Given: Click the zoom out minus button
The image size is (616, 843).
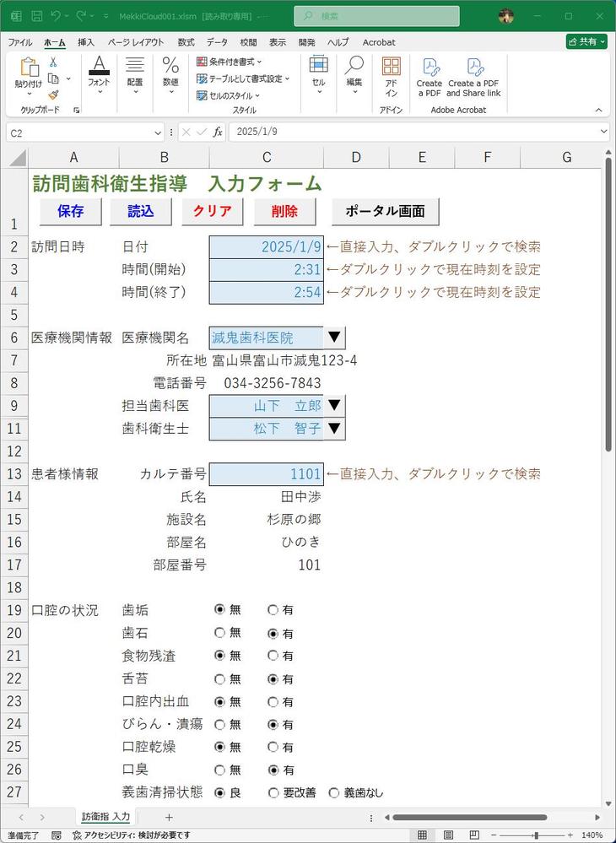Looking at the screenshot, I should coord(494,835).
